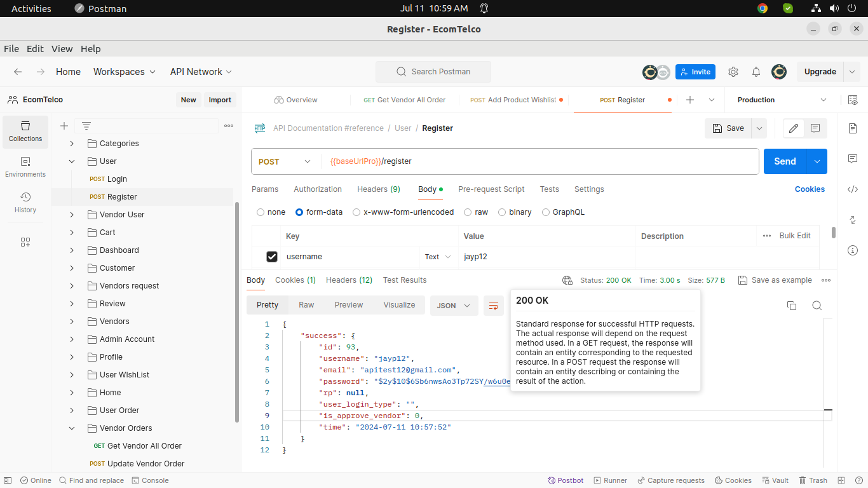This screenshot has height=488, width=868.
Task: Expand the Vendor User folder
Action: point(72,215)
